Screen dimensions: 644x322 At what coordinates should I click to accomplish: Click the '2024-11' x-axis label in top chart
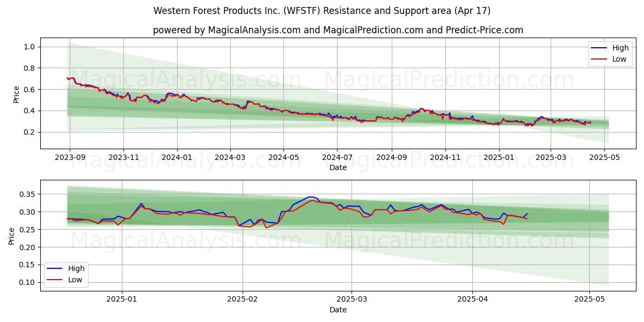[x=445, y=158]
